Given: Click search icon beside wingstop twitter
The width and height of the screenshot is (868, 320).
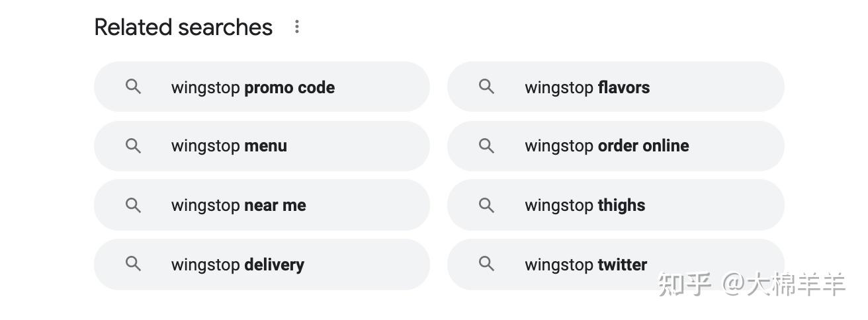Looking at the screenshot, I should point(487,264).
